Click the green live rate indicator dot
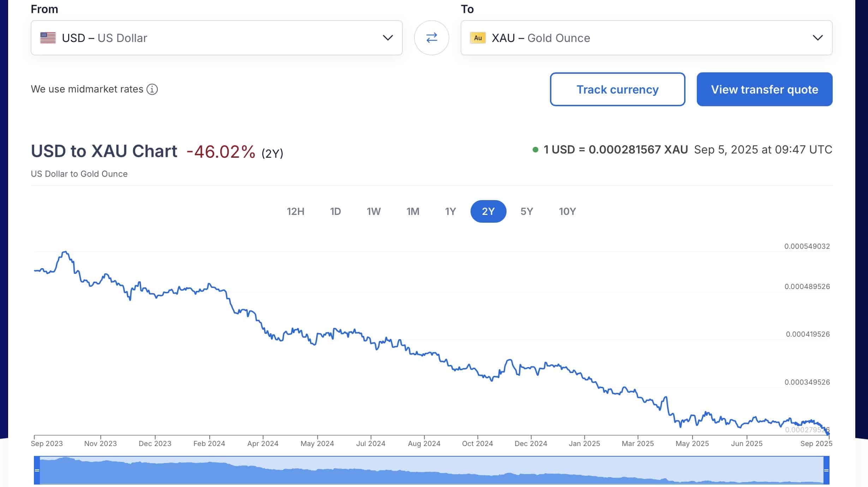Screen dimensions: 868x487 click(535, 150)
